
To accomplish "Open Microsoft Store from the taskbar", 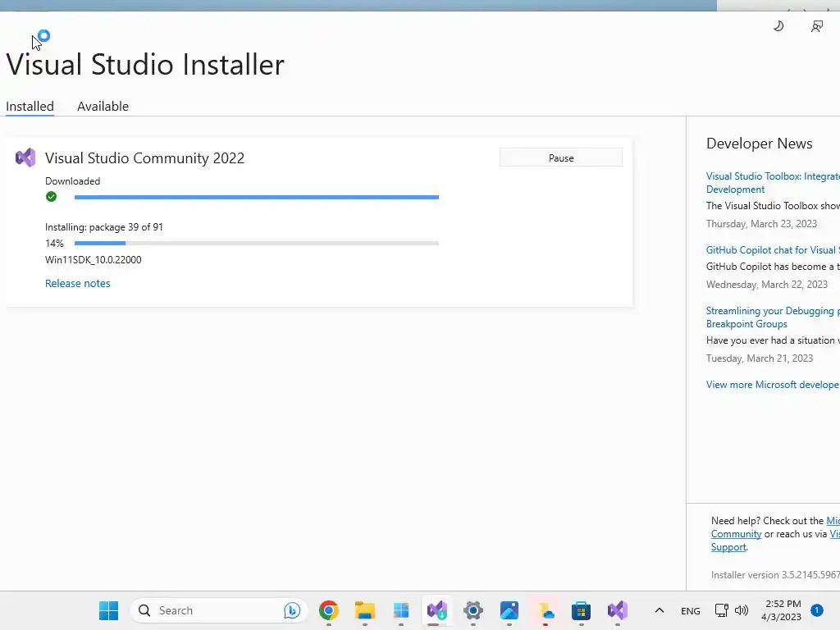I will coord(582,610).
